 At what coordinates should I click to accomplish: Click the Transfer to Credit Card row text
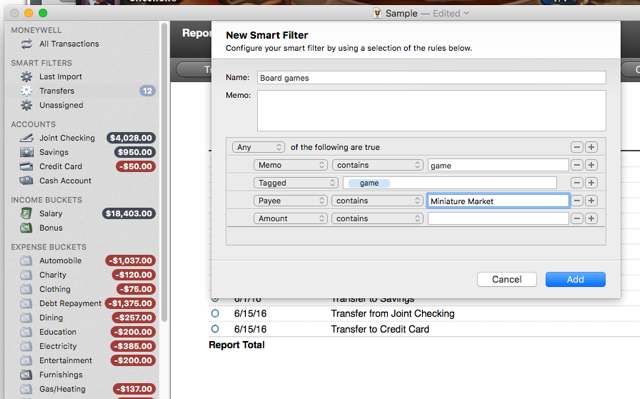(x=380, y=329)
